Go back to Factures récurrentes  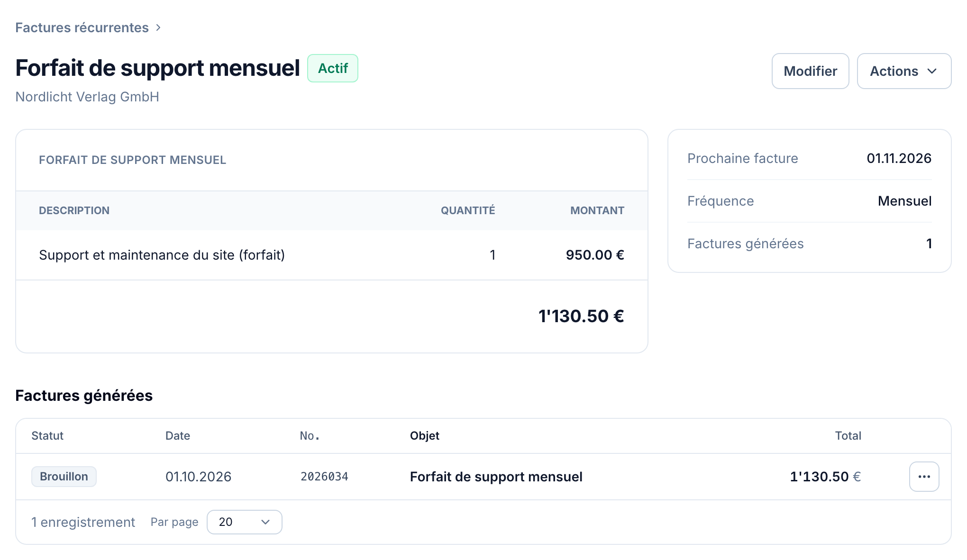82,28
